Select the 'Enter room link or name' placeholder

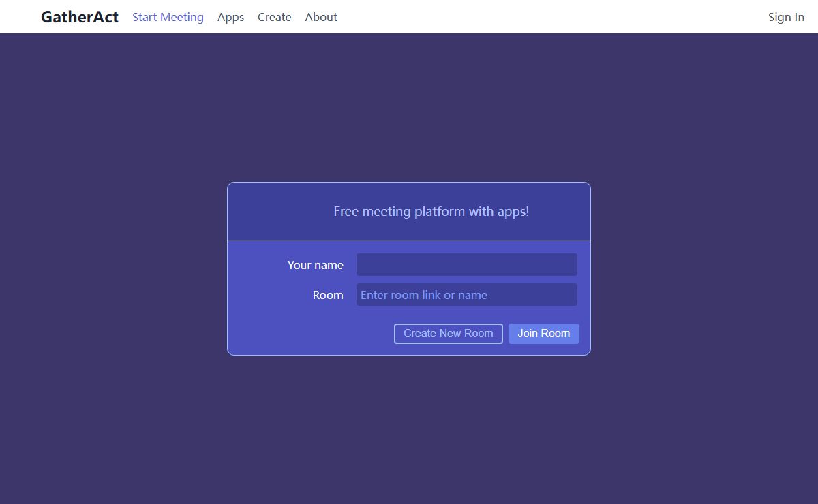pos(424,295)
